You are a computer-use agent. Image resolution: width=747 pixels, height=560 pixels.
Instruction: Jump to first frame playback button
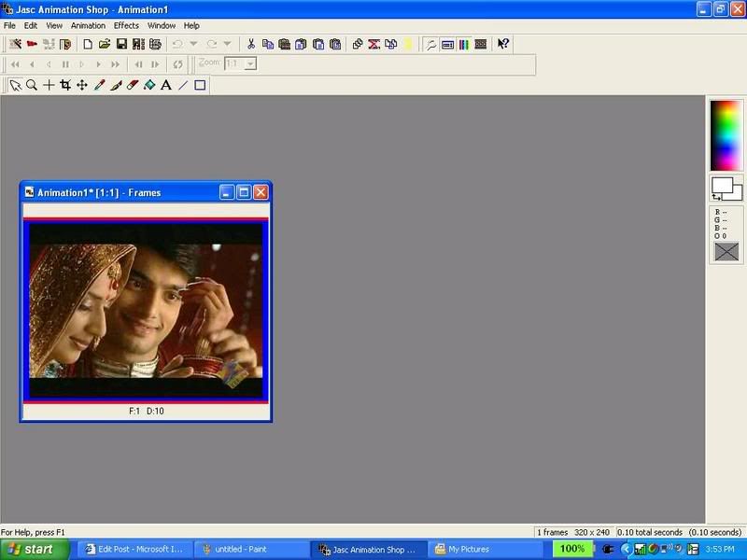[x=15, y=64]
